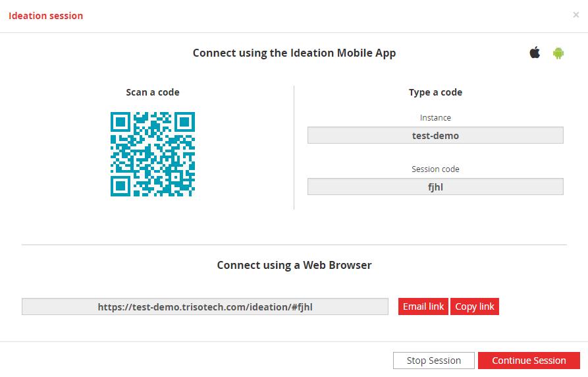Continue the ideation session
Screen dimensions: 588x377
pos(529,361)
